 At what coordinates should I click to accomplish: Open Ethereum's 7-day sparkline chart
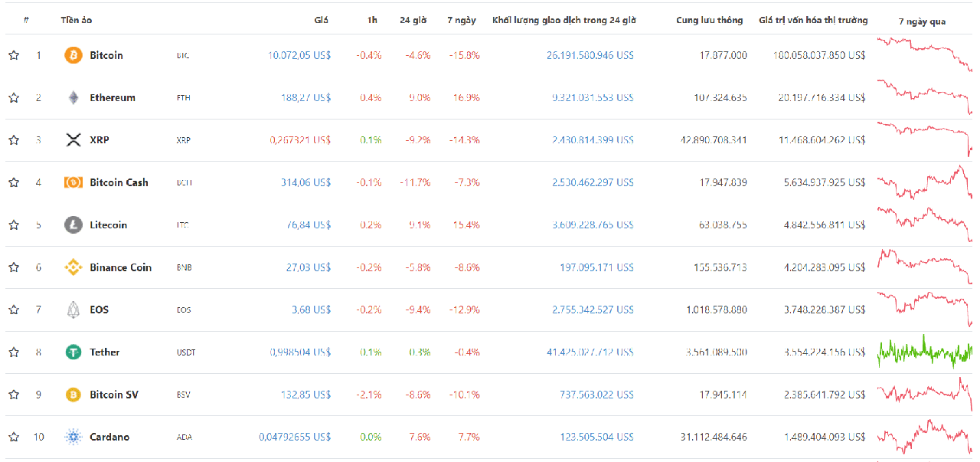(924, 97)
